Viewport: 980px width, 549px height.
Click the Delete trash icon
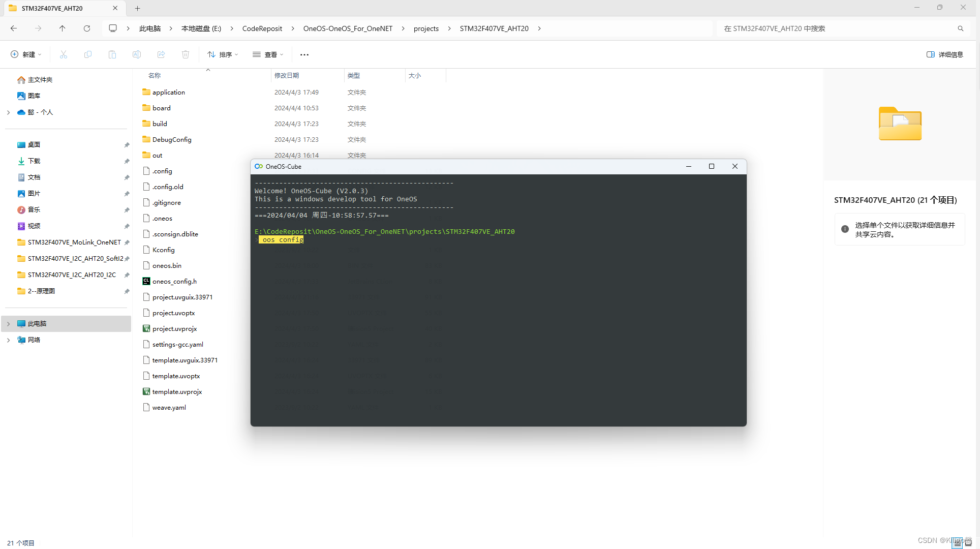click(x=186, y=54)
